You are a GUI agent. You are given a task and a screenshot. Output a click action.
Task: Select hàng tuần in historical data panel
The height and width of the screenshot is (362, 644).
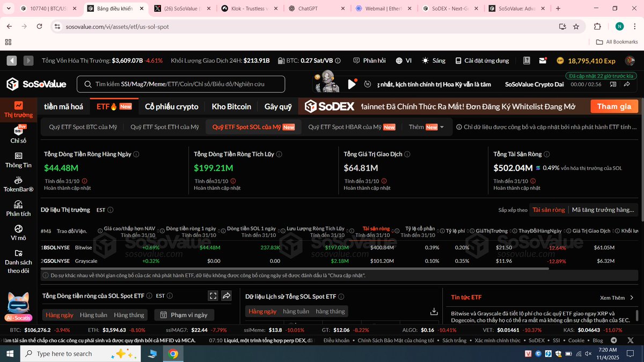296,311
